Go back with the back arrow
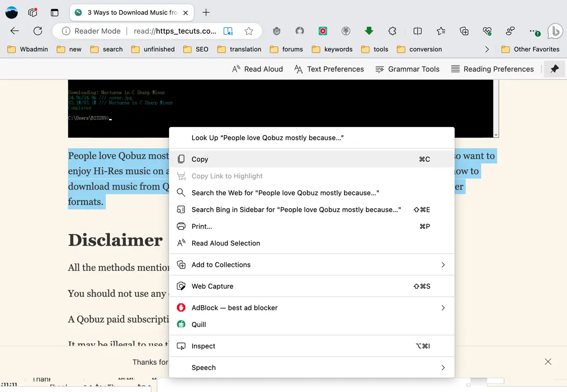 [15, 31]
